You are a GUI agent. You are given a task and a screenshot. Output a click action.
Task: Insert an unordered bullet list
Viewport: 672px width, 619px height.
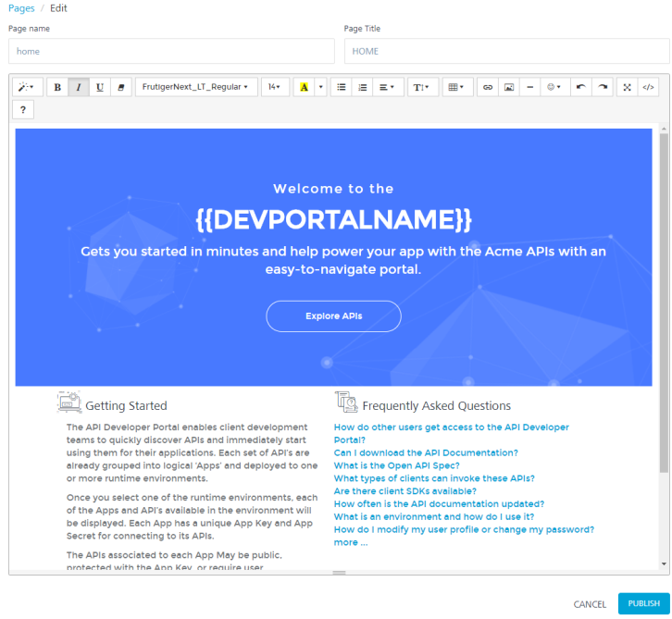[x=342, y=87]
